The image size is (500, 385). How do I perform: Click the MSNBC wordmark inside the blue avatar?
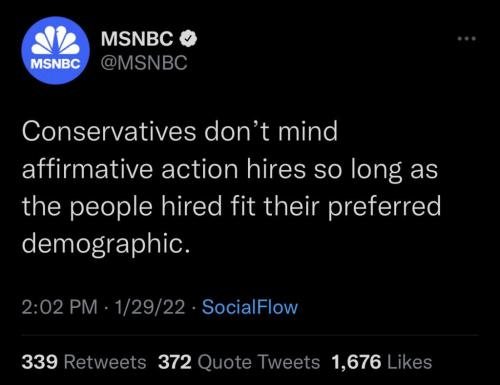(x=56, y=64)
